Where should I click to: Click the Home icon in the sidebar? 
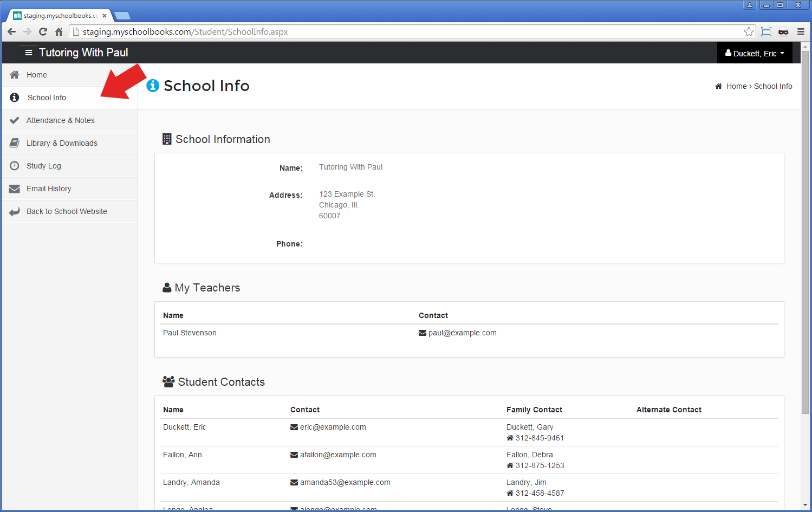(x=15, y=75)
